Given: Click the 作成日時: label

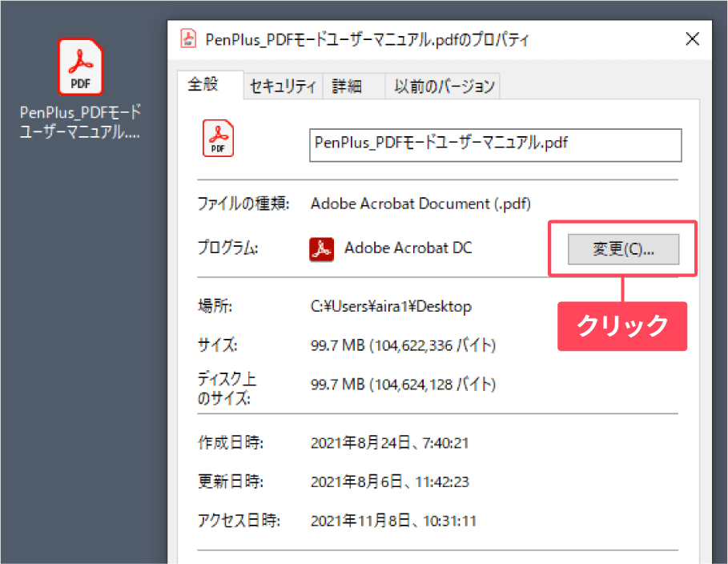Looking at the screenshot, I should [231, 443].
